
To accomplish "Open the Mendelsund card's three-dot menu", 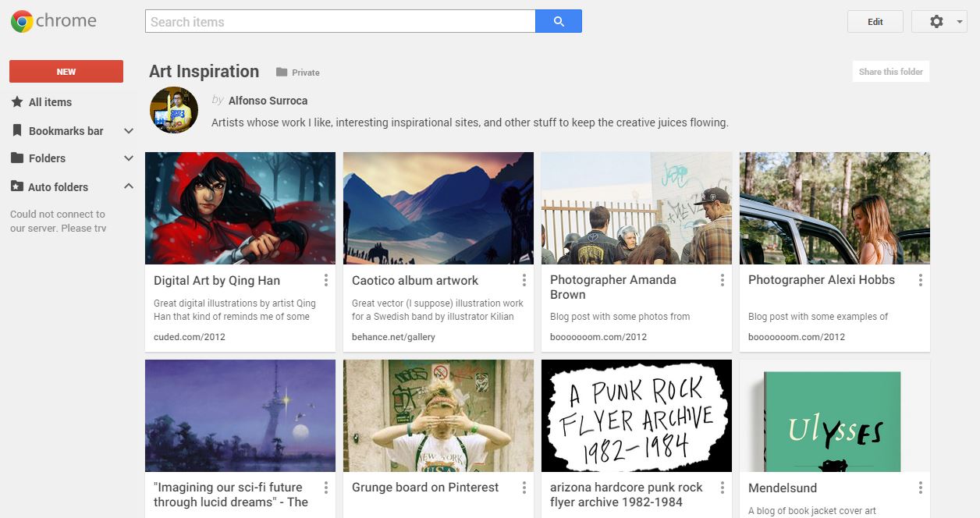I will (920, 487).
